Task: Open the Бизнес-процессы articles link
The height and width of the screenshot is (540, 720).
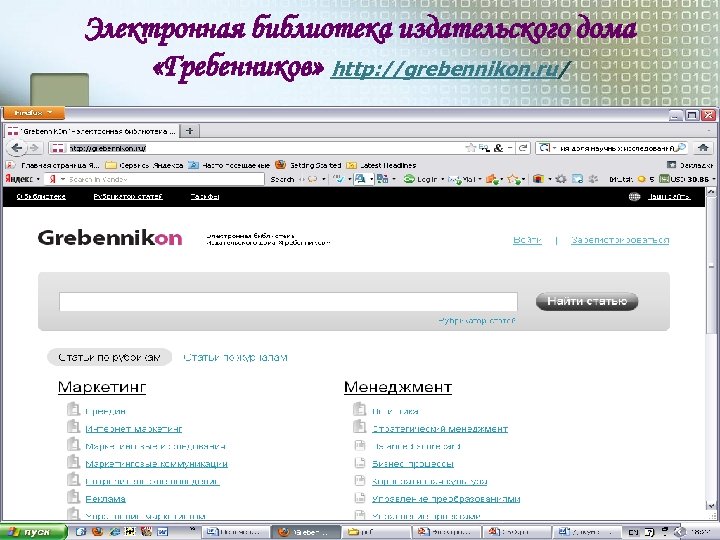Action: [413, 464]
